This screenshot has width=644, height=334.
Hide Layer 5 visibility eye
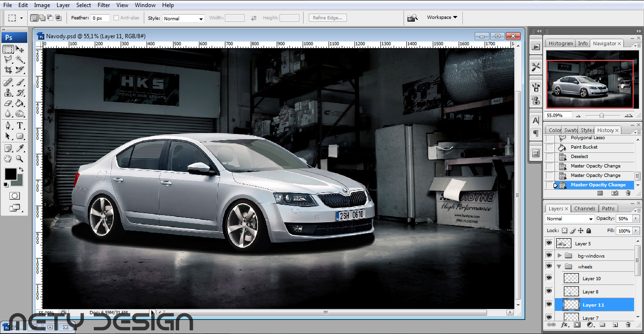coord(549,243)
